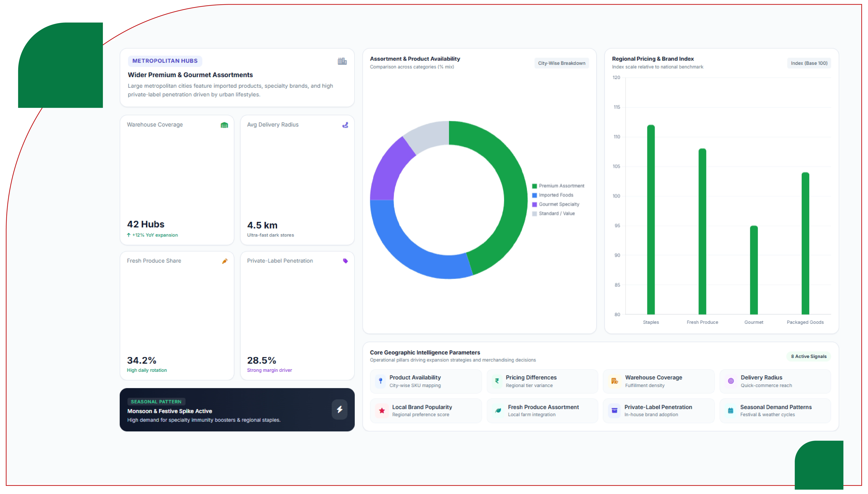Click the city buildings icon in Metropolitan Hubs card

[x=342, y=61]
